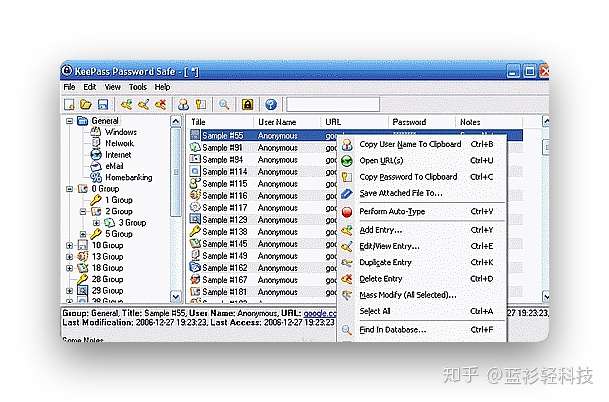This screenshot has height=402, width=609.
Task: Choose Duplicate Entry in context menu
Action: pyautogui.click(x=422, y=263)
